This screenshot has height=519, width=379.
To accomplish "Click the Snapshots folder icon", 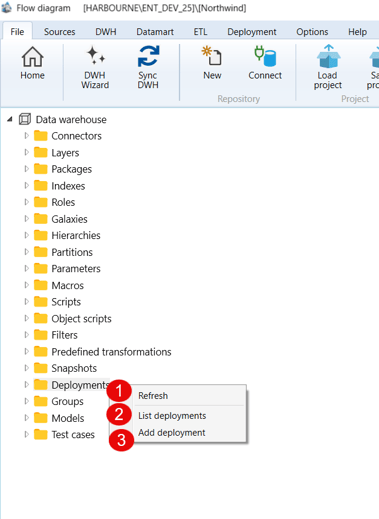I will pos(41,368).
